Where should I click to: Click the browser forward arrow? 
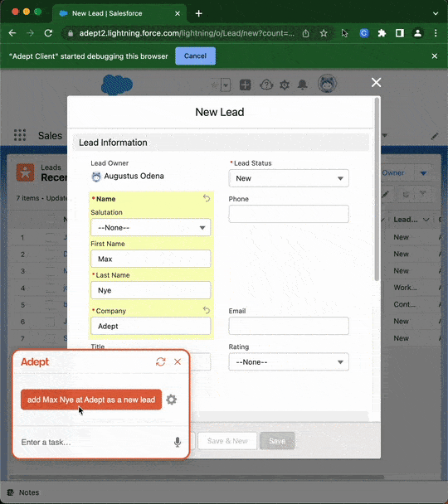point(30,33)
